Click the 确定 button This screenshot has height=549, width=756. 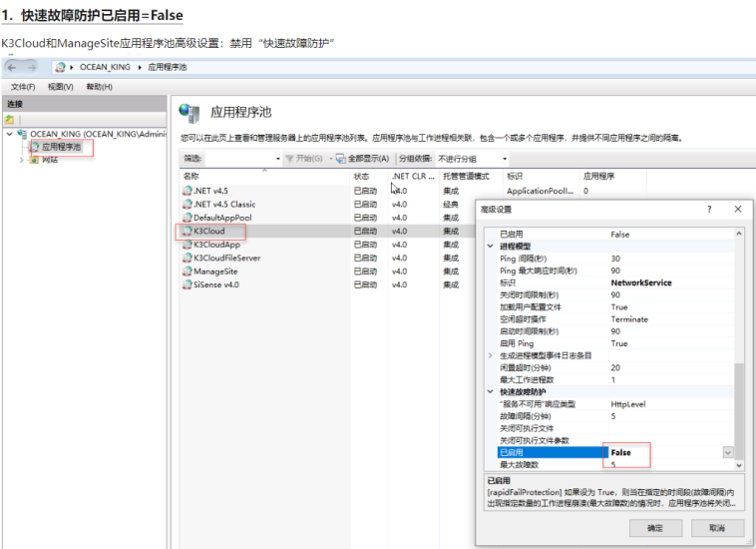pyautogui.click(x=655, y=527)
